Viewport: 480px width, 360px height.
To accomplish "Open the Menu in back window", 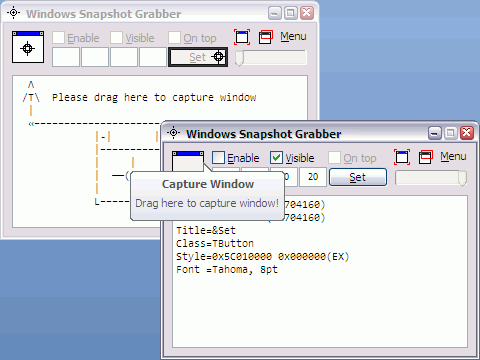I will click(293, 36).
